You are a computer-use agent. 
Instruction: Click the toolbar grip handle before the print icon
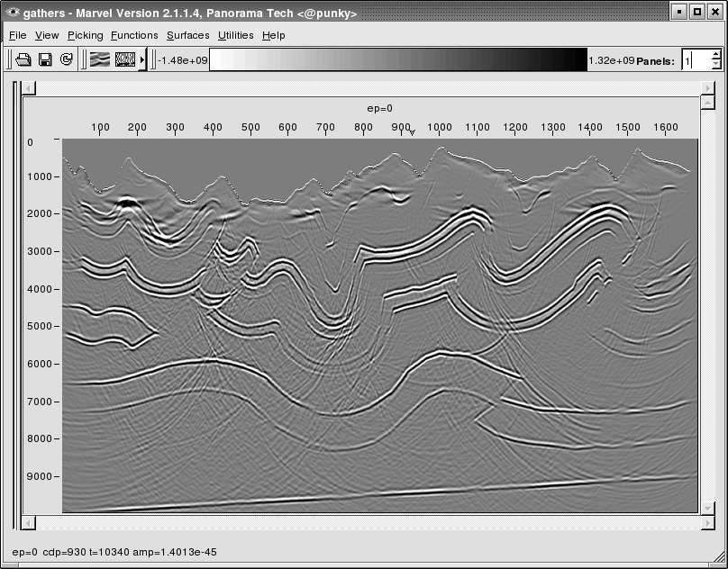[10, 59]
